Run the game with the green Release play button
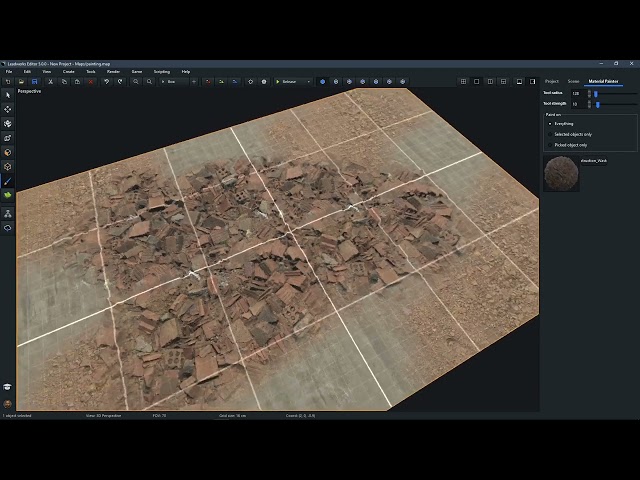The height and width of the screenshot is (480, 640). [278, 82]
